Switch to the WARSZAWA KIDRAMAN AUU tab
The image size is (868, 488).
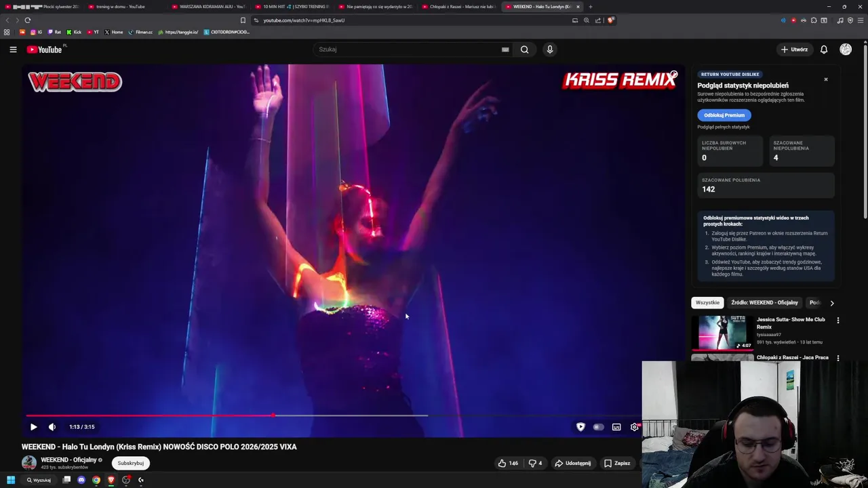point(209,7)
